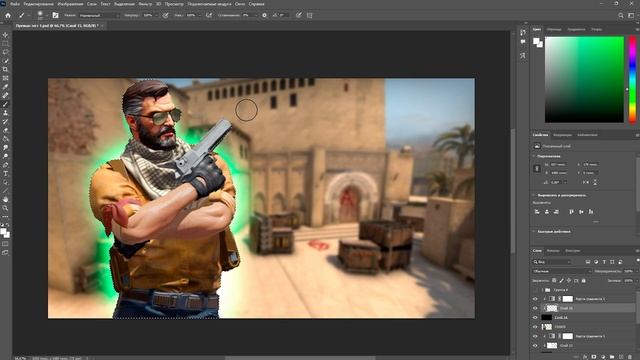Open the Изображение menu
Screen dimensions: 640x360
pos(70,4)
